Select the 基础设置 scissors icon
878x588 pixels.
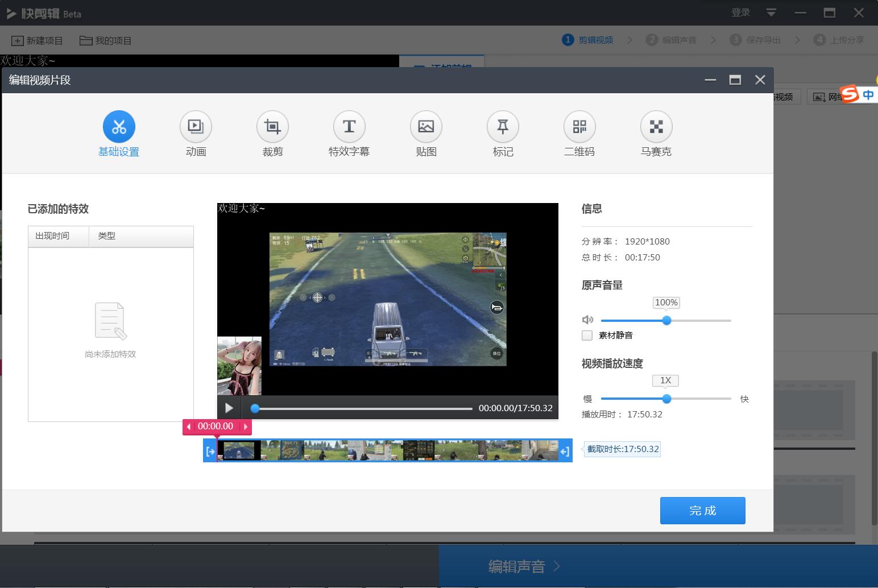click(119, 126)
